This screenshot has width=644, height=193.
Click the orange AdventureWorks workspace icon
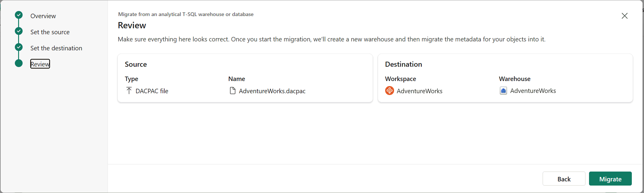(x=390, y=91)
